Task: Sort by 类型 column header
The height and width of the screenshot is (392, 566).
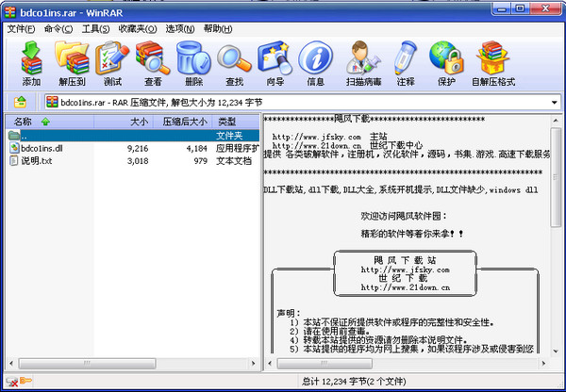Action: (236, 122)
